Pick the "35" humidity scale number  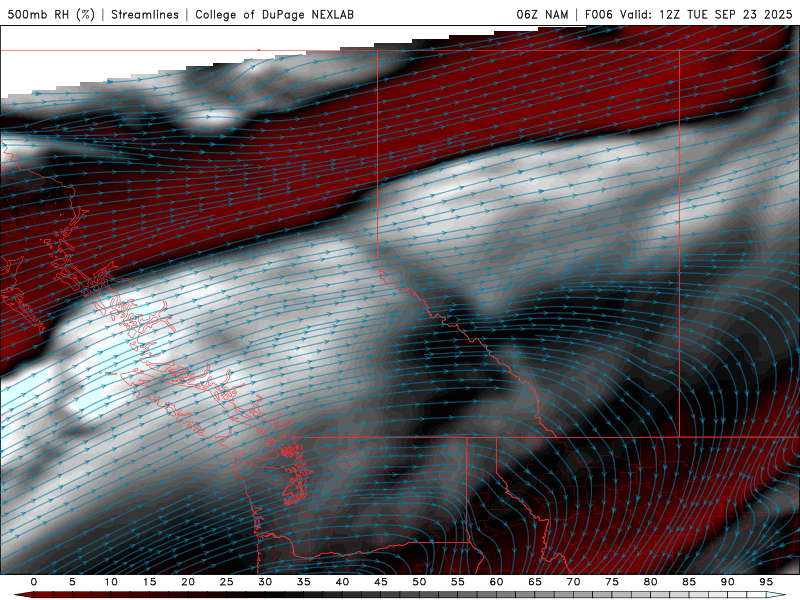click(304, 582)
